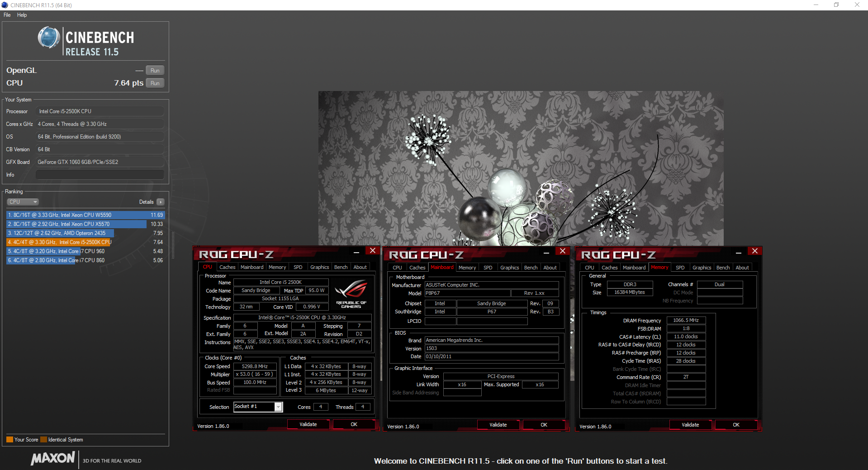
Task: Open Caches tab in Mainboard CPU-Z window
Action: tap(417, 268)
